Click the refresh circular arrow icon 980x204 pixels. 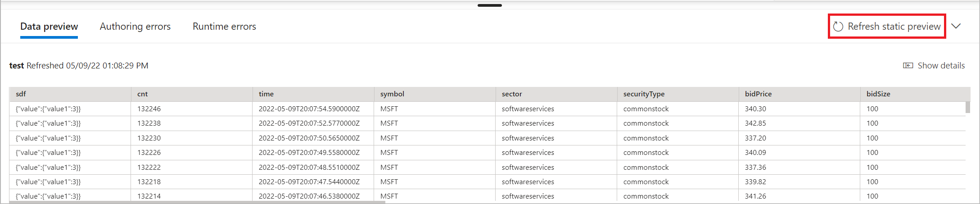coord(838,27)
